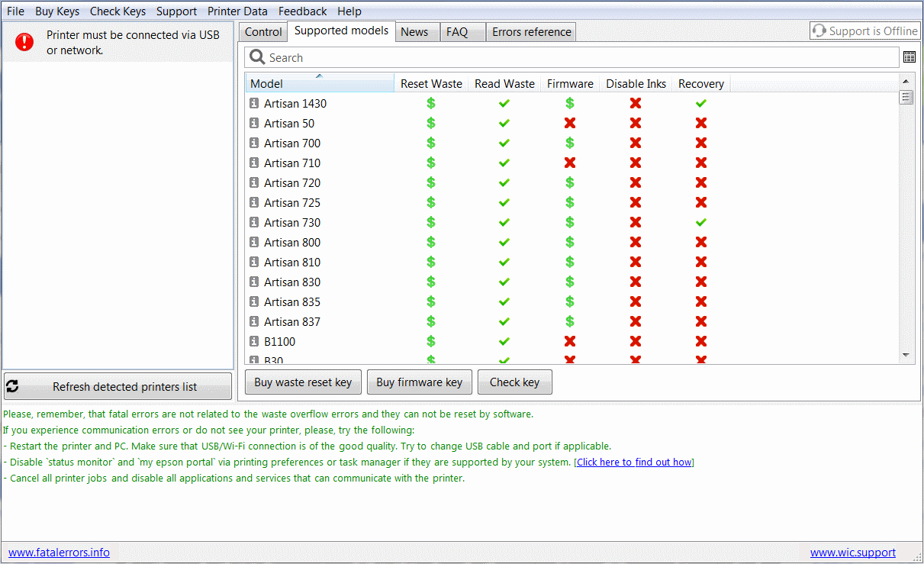This screenshot has width=924, height=564.
Task: Click Recovery checkmark for Artisan 730
Action: 701,222
